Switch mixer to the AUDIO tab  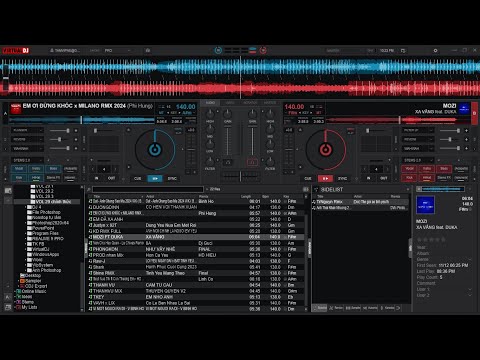pyautogui.click(x=210, y=103)
